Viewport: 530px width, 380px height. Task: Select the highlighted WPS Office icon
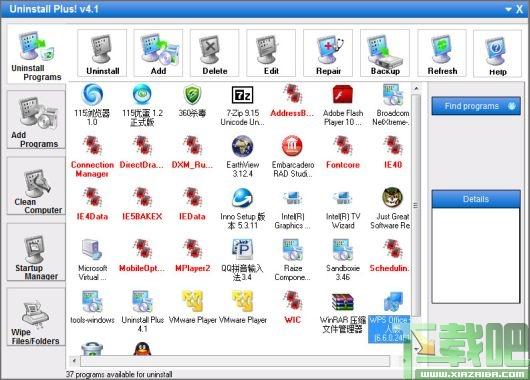coord(393,302)
